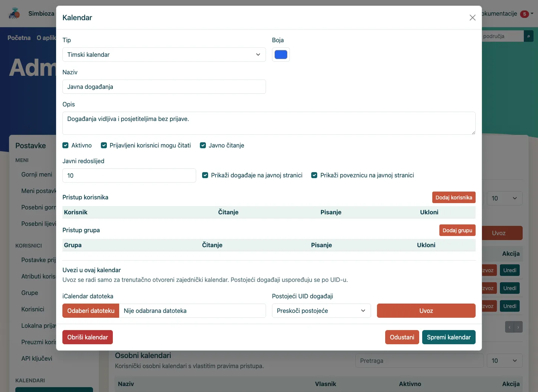Image resolution: width=538 pixels, height=392 pixels.
Task: Close the Kalendar dialog with X icon
Action: point(473,18)
